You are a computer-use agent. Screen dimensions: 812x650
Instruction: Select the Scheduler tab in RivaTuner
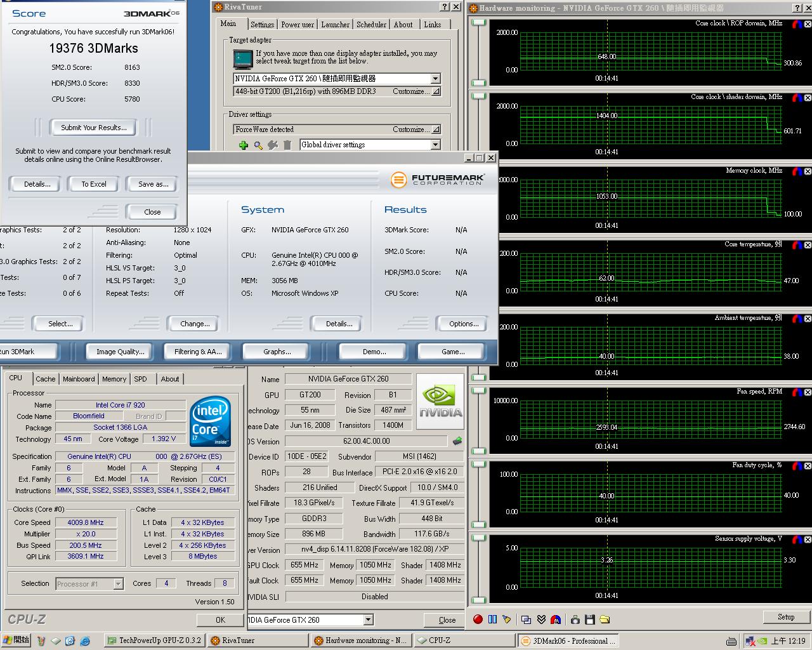click(371, 25)
